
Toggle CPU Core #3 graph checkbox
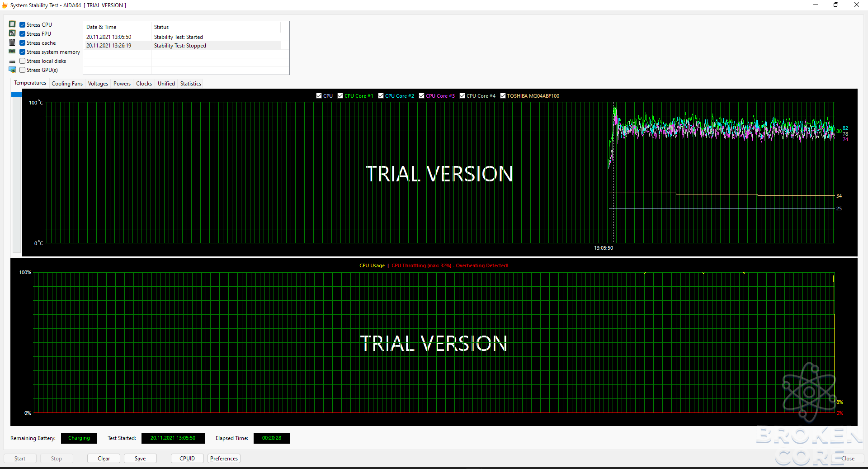coord(422,96)
